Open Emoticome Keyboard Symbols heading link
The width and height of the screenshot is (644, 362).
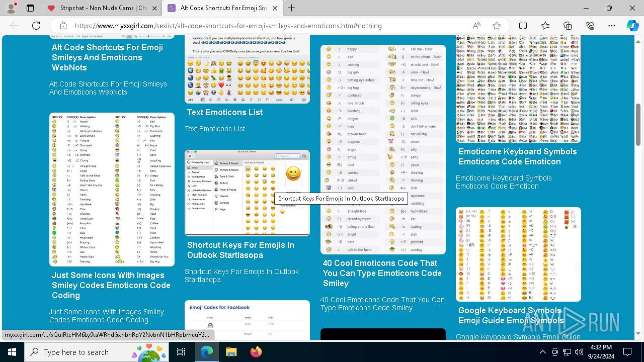(x=517, y=156)
